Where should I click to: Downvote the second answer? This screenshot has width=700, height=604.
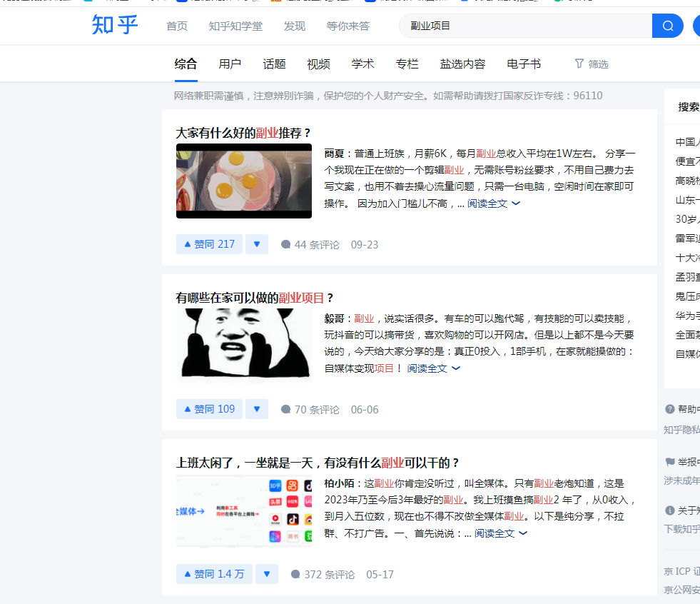(x=256, y=409)
